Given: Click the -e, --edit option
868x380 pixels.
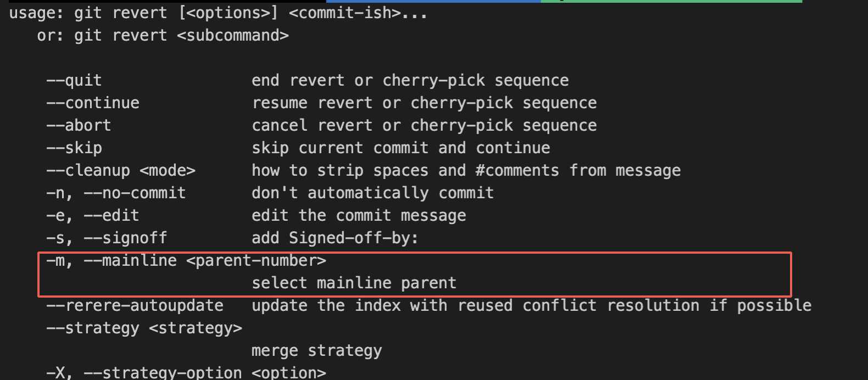Looking at the screenshot, I should 93,216.
